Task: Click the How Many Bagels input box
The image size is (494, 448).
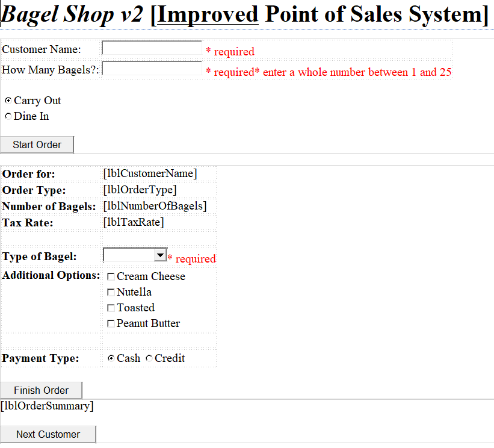Action: pyautogui.click(x=152, y=69)
